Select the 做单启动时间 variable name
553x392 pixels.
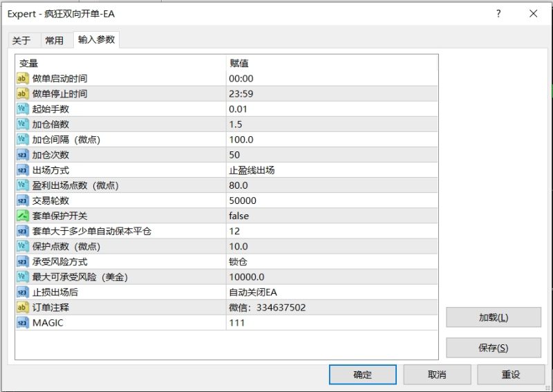59,78
